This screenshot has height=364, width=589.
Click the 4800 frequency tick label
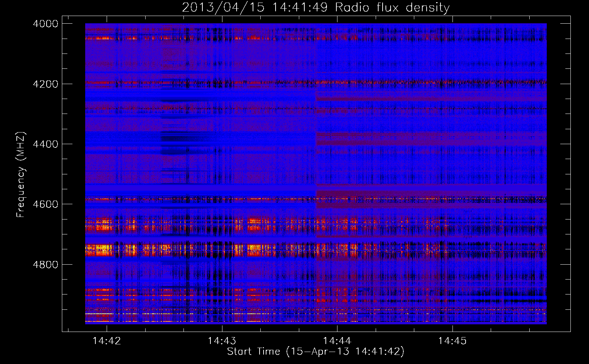pyautogui.click(x=46, y=264)
